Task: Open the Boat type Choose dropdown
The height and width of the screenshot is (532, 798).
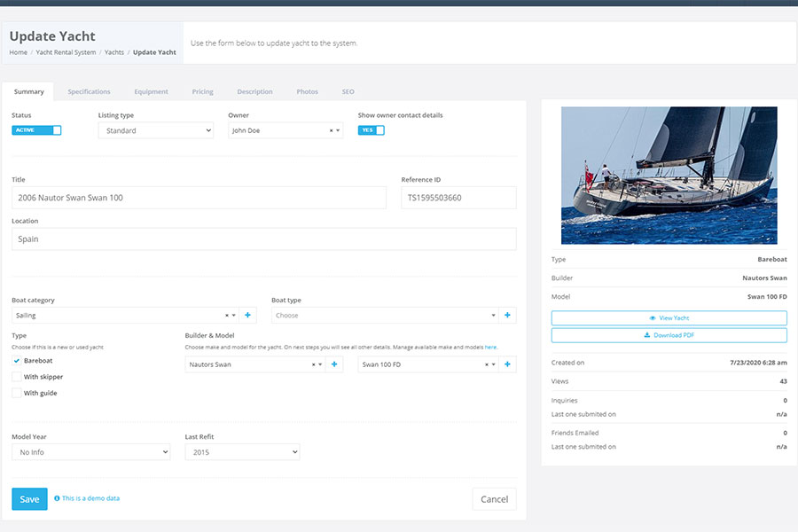Action: coord(386,315)
